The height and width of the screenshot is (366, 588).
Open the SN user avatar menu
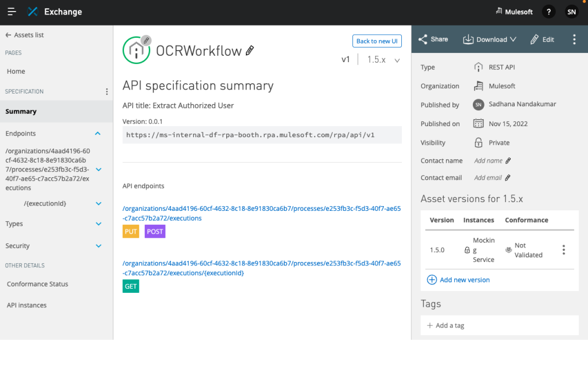571,12
